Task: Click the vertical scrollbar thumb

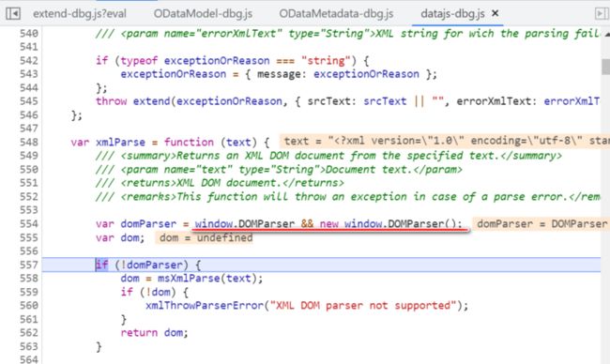Action: click(x=605, y=67)
